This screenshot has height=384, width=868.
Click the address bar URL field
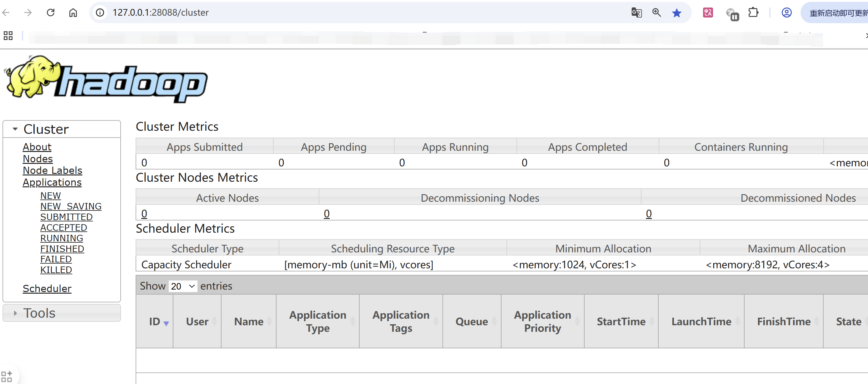[303, 13]
